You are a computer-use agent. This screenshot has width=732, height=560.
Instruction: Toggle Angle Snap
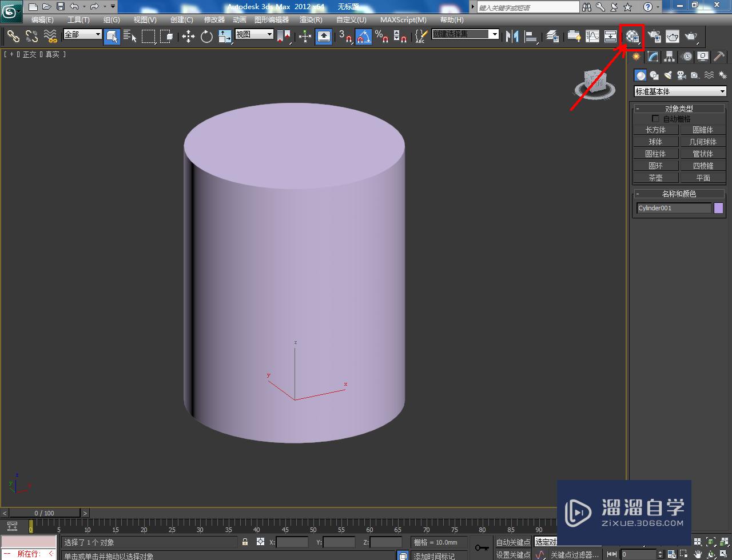(363, 37)
